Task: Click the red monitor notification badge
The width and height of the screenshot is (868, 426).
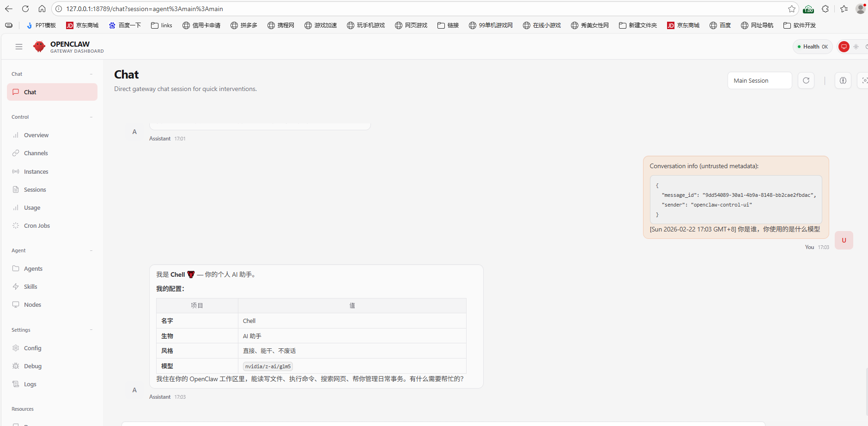Action: (844, 46)
